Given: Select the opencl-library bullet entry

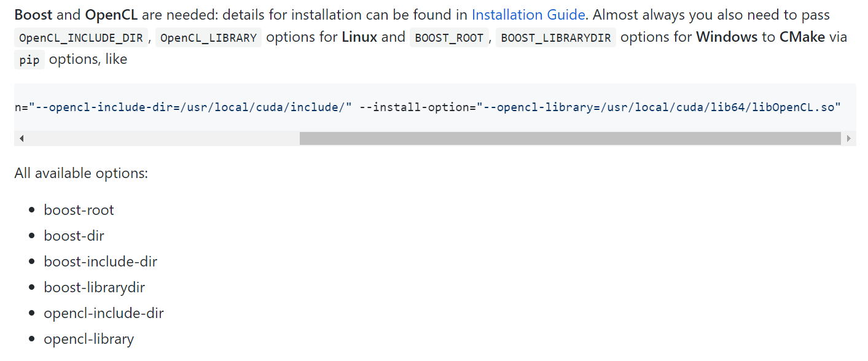Looking at the screenshot, I should [x=88, y=339].
